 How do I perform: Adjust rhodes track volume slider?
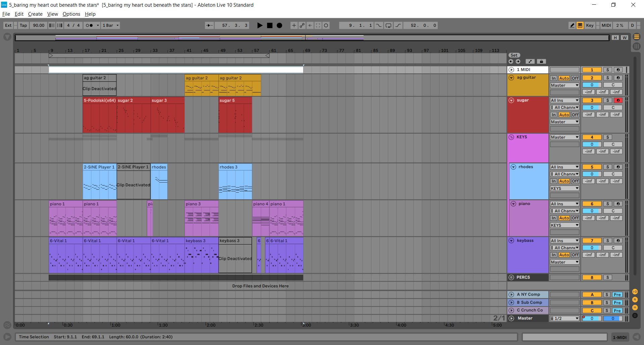[x=592, y=174]
